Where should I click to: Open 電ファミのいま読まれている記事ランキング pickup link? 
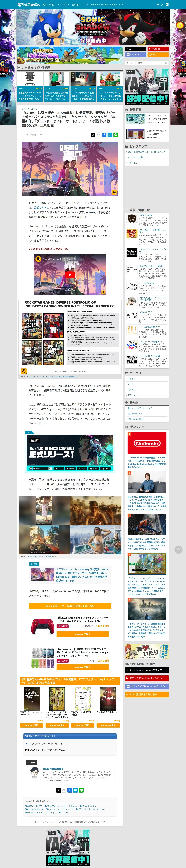(x=146, y=152)
